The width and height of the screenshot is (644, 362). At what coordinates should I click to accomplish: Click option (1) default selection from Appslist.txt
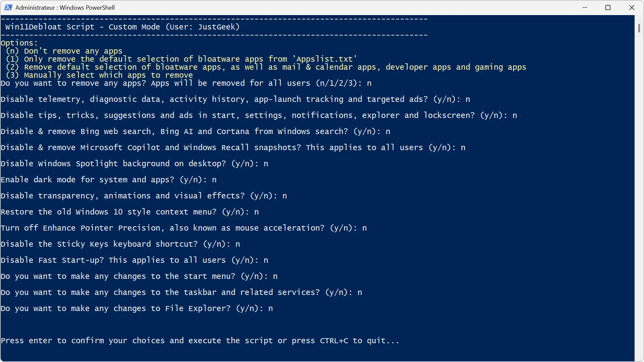(x=181, y=59)
